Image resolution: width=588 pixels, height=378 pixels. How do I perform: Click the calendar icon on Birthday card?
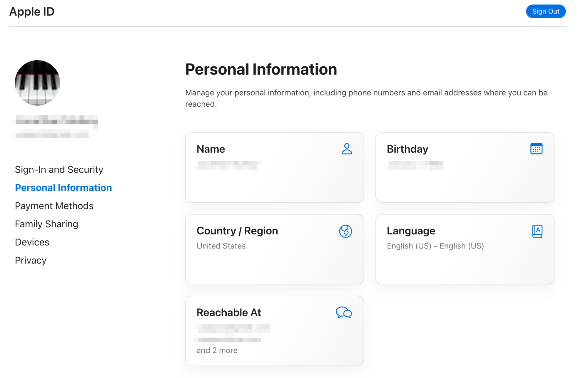[x=536, y=149]
